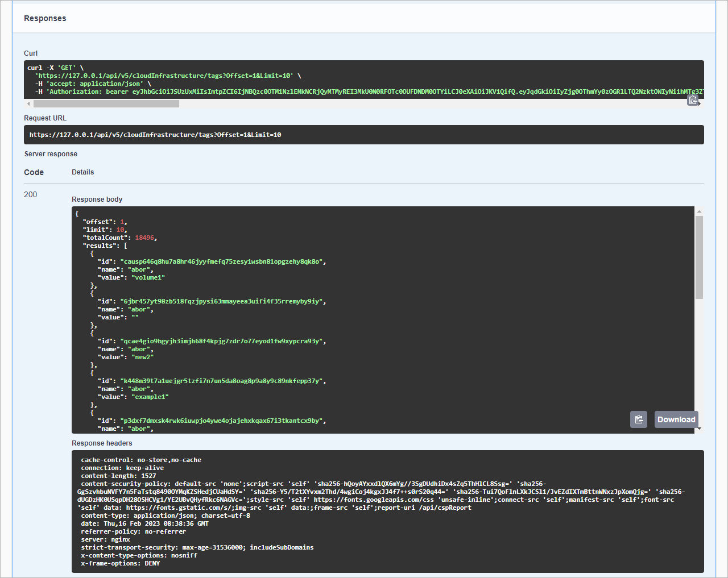Click the "new2" value in results
This screenshot has width=728, height=578.
click(x=143, y=357)
